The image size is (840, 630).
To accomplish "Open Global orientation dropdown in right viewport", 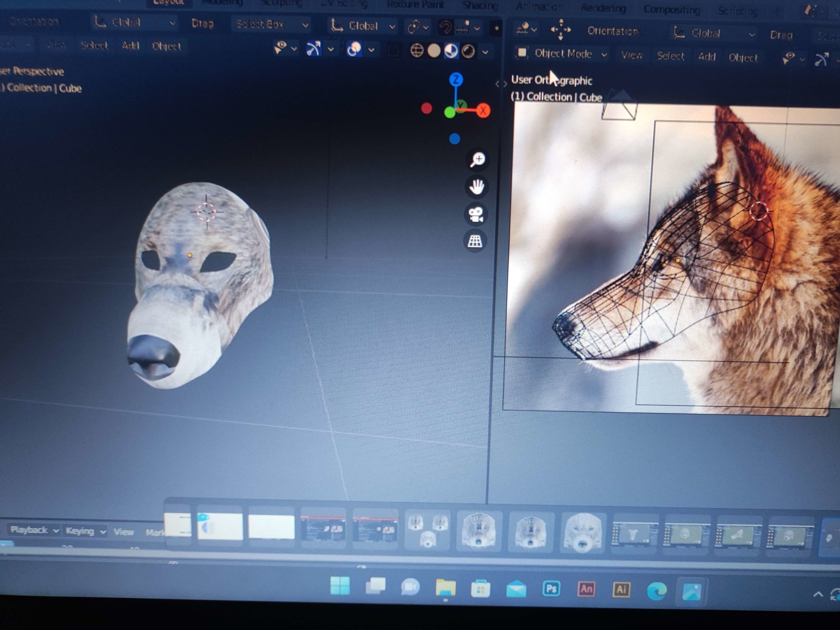I will pos(714,34).
